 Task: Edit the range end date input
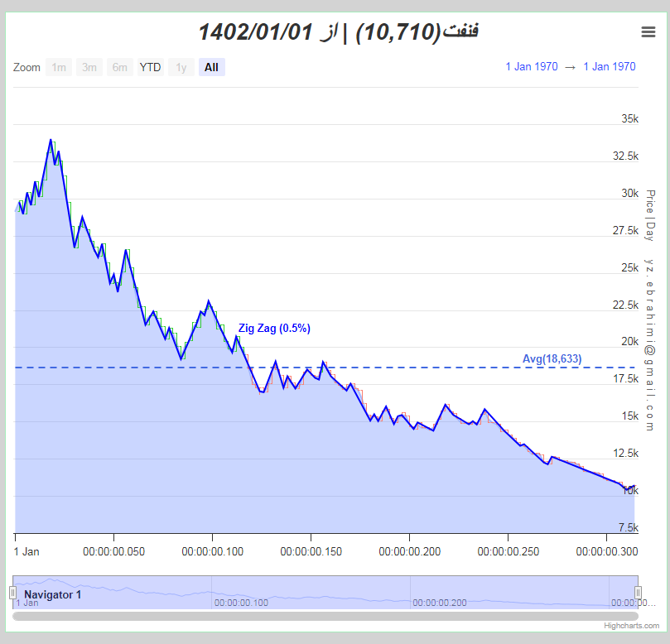pos(610,66)
